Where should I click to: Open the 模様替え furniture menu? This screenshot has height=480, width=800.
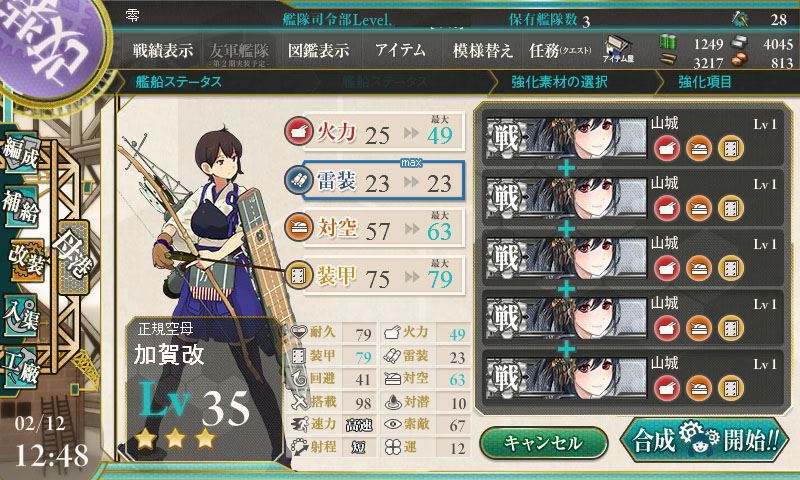click(482, 50)
